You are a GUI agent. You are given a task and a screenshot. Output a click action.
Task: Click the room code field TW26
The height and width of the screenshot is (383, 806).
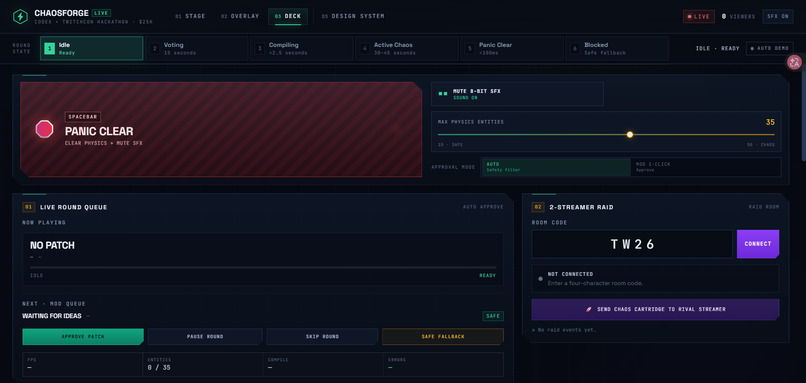click(632, 244)
